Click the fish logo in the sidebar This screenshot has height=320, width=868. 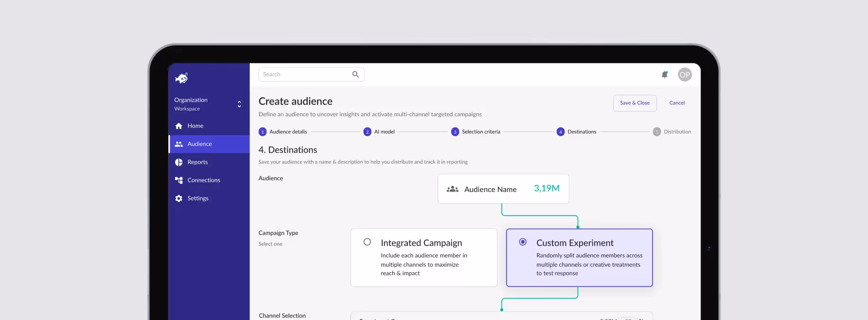[x=181, y=78]
